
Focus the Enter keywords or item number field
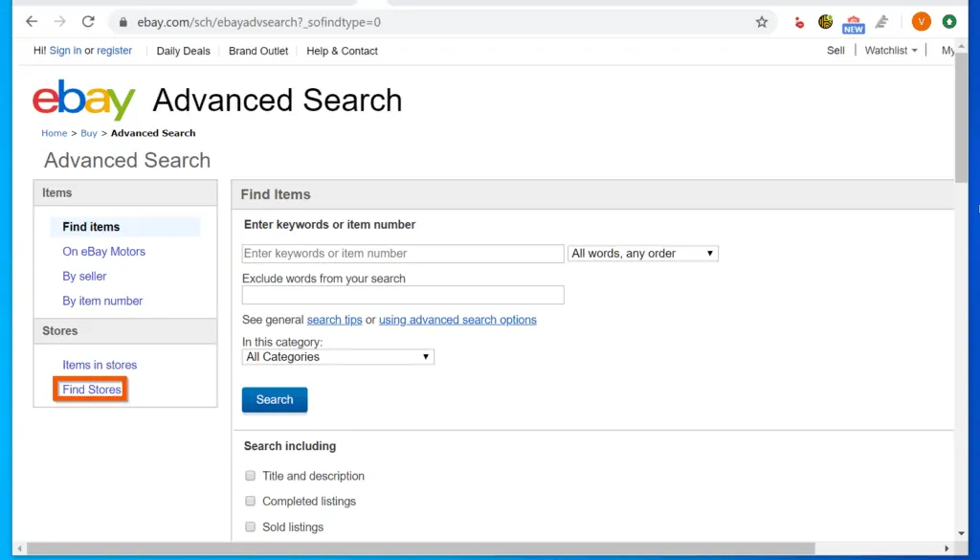(403, 254)
